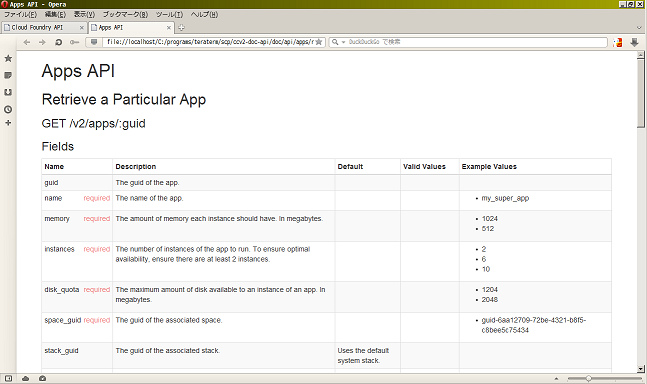The image size is (647, 384).
Task: Adjust the zoom slider in the status bar
Action: 589,378
